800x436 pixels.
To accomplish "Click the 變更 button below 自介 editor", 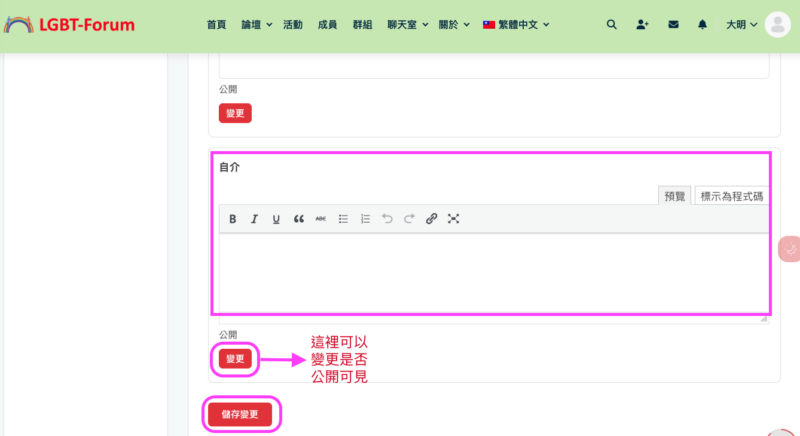I will click(235, 359).
